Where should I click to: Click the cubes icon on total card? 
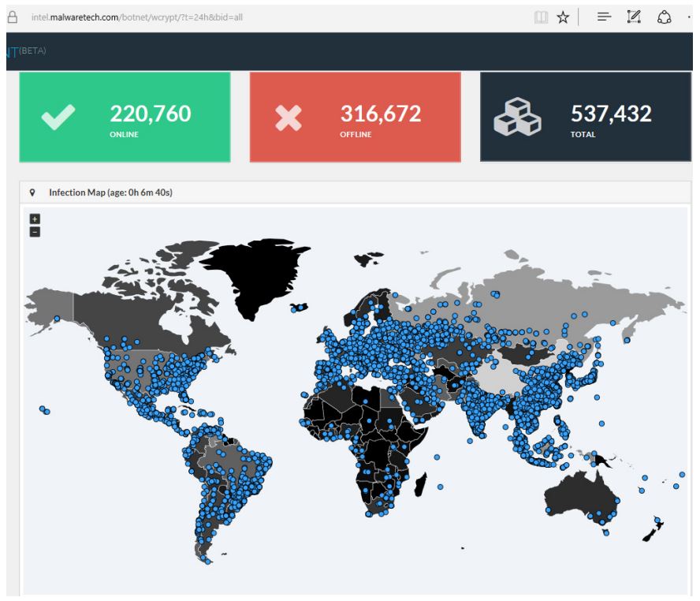click(x=517, y=117)
